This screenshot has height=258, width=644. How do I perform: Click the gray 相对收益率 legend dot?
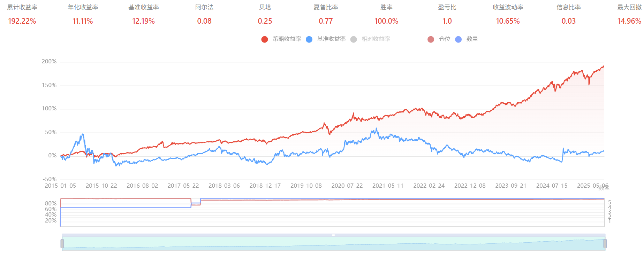(x=354, y=39)
